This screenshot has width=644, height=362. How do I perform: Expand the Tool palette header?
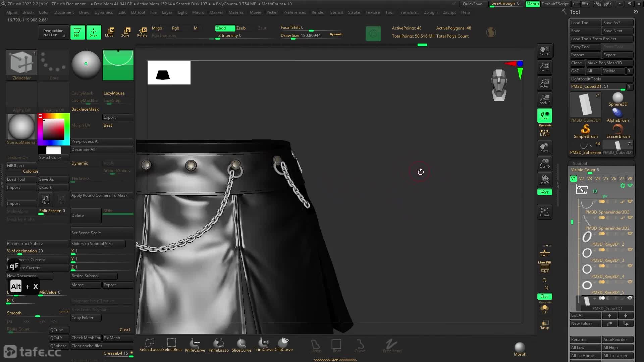[575, 12]
